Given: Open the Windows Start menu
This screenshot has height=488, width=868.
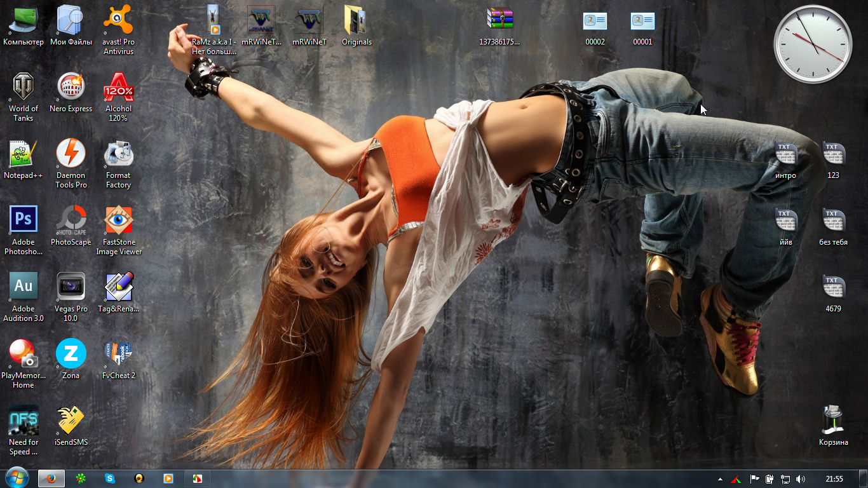Looking at the screenshot, I should click(17, 478).
